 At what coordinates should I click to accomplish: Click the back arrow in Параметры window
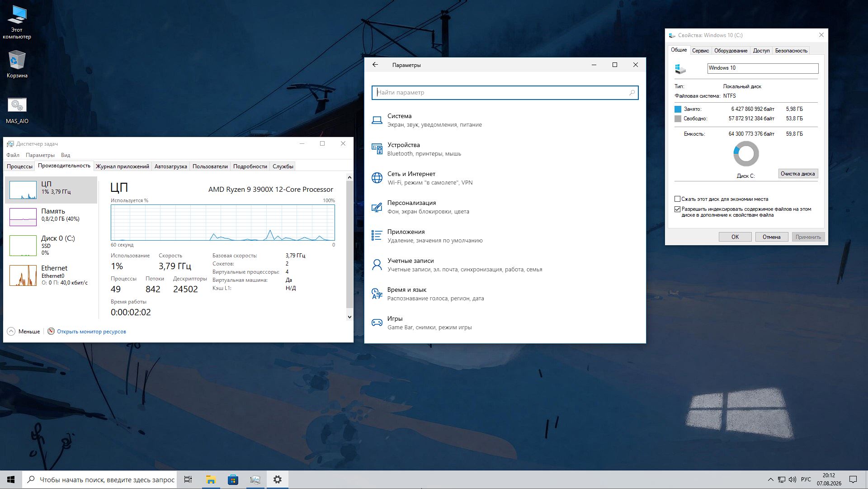375,65
